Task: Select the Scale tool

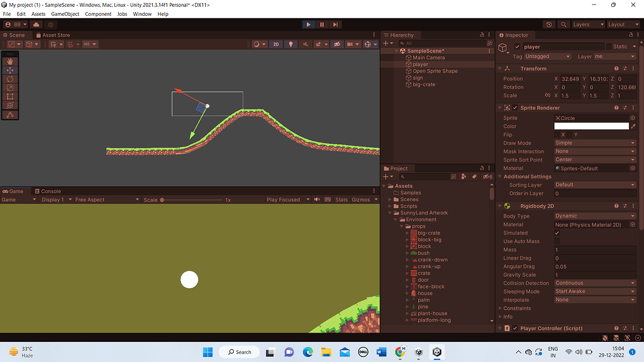Action: pos(9,87)
